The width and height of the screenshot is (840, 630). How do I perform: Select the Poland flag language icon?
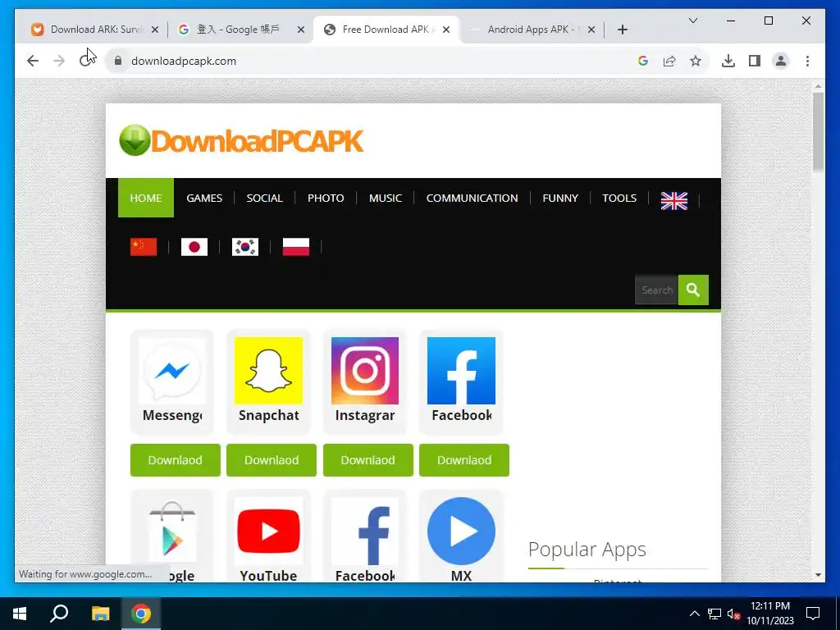tap(295, 247)
